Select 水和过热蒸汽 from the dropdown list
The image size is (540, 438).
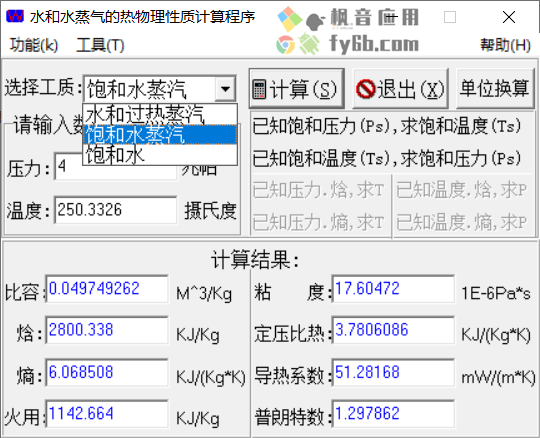point(160,114)
